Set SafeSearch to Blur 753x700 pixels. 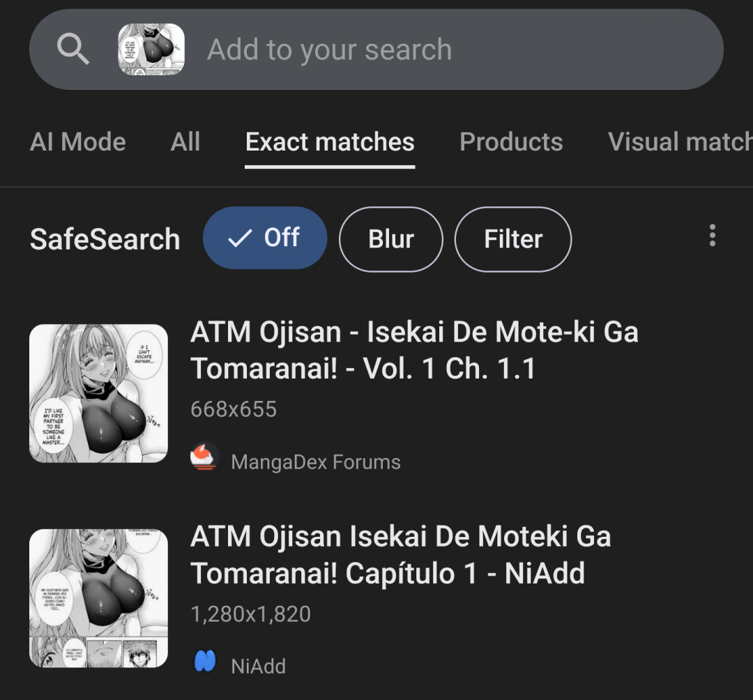[x=390, y=239]
